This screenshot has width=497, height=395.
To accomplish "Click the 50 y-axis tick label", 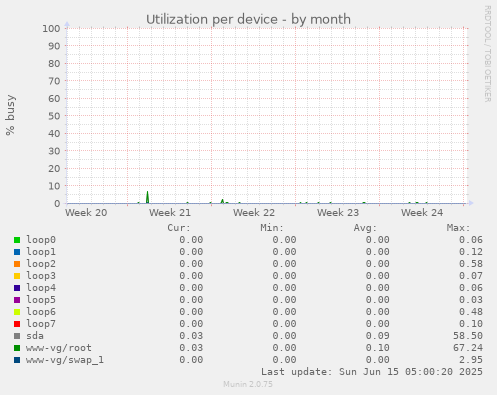I will coord(54,116).
